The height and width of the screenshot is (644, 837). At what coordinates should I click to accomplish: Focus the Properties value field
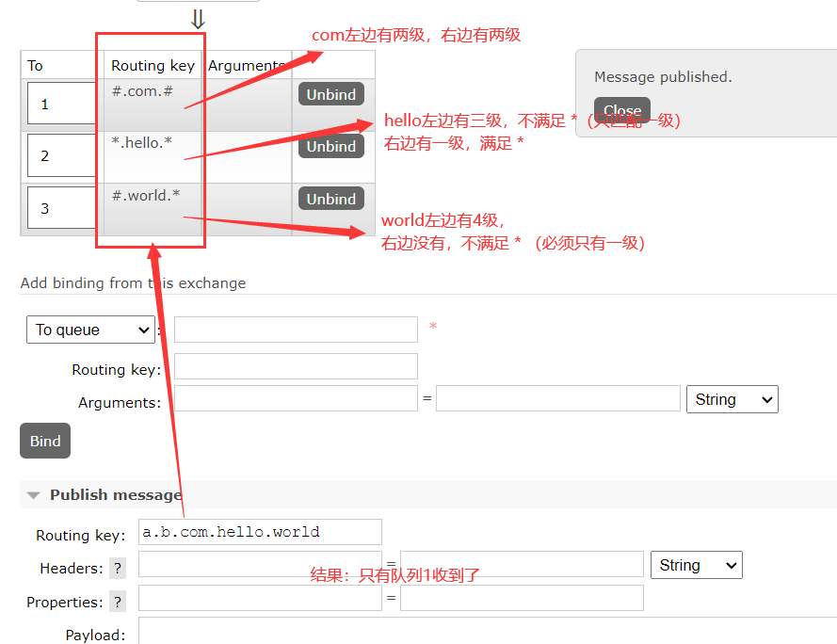[522, 598]
